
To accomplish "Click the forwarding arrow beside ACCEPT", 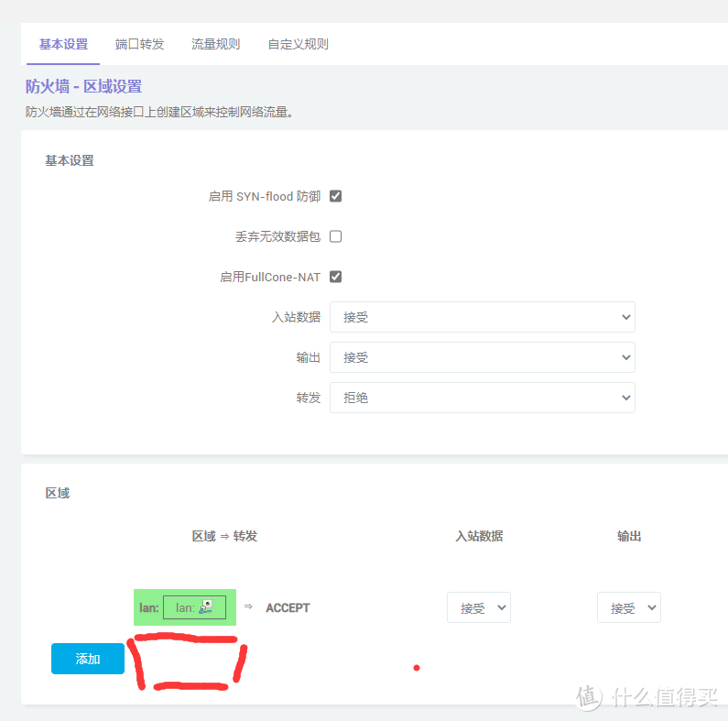I will pos(248,606).
